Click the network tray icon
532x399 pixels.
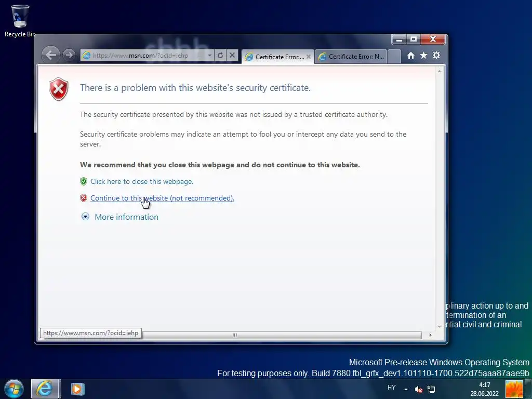pyautogui.click(x=431, y=390)
